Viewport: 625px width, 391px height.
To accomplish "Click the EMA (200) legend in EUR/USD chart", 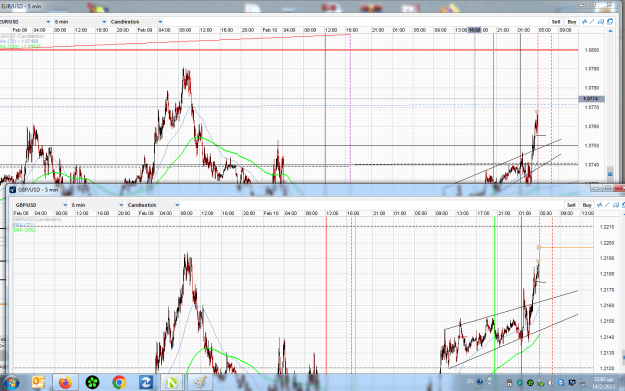I will [x=20, y=46].
